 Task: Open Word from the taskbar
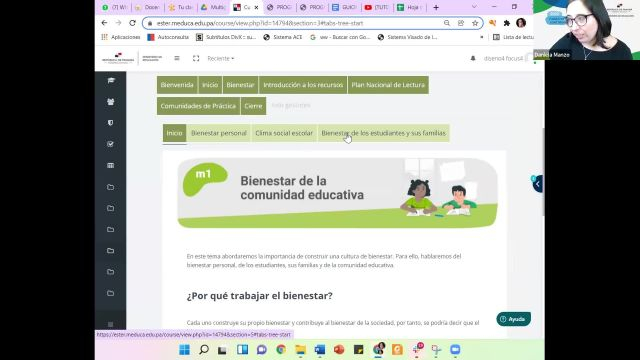click(320, 350)
